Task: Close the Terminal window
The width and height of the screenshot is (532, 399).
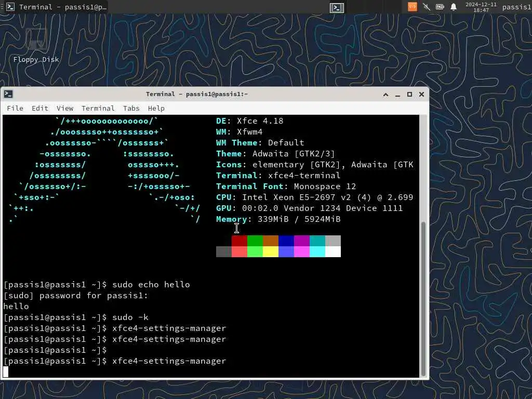Action: [421, 95]
